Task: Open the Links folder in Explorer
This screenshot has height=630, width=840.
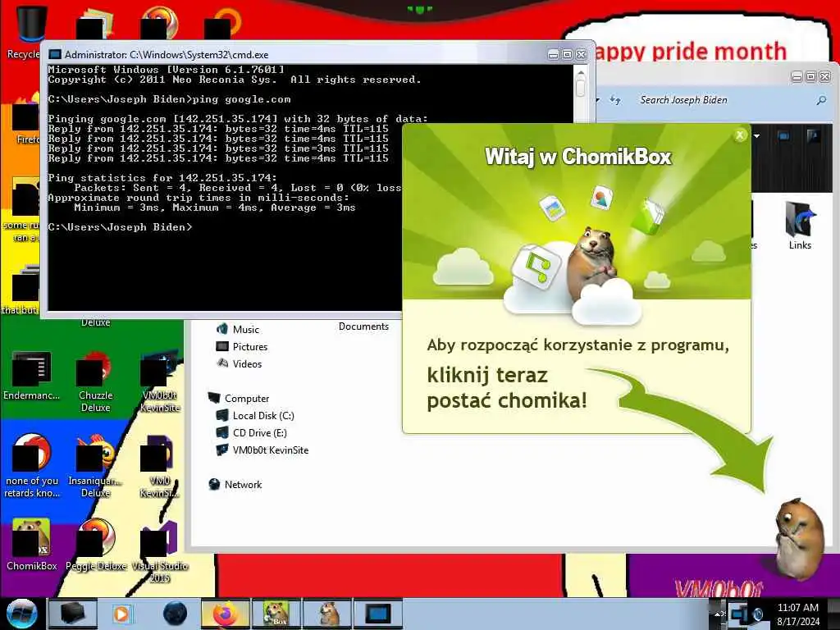Action: (x=800, y=225)
